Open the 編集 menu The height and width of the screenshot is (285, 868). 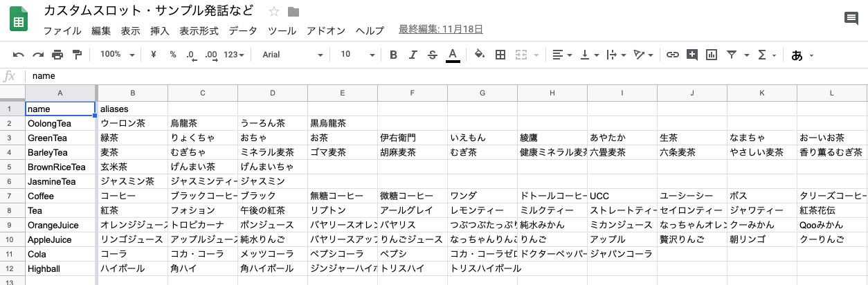click(101, 30)
